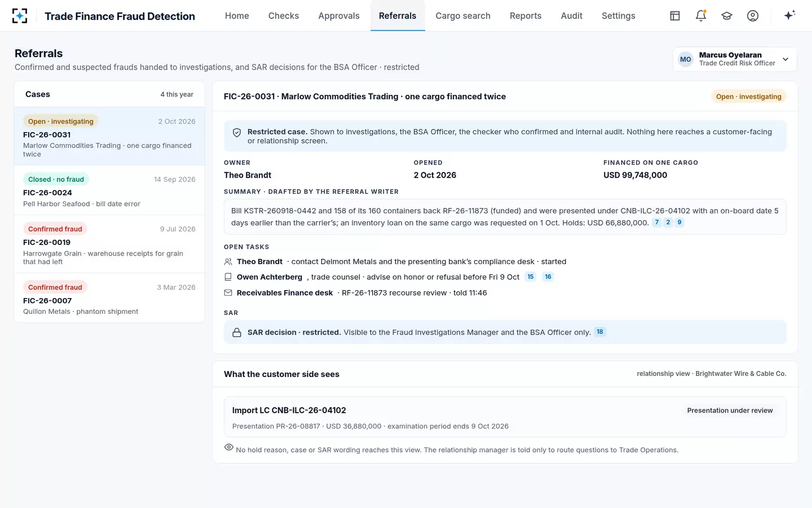This screenshot has width=812, height=508.
Task: Open citation 15 on trade counsel task
Action: point(531,277)
